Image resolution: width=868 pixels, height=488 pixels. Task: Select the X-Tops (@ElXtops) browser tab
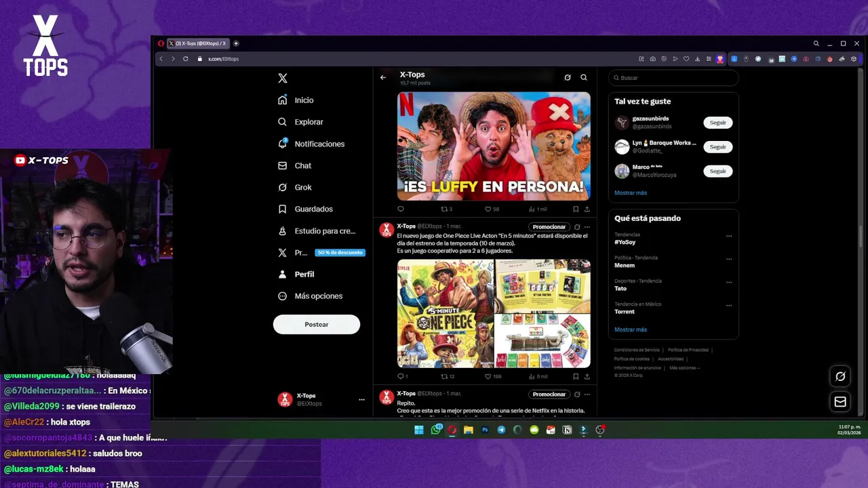[198, 43]
